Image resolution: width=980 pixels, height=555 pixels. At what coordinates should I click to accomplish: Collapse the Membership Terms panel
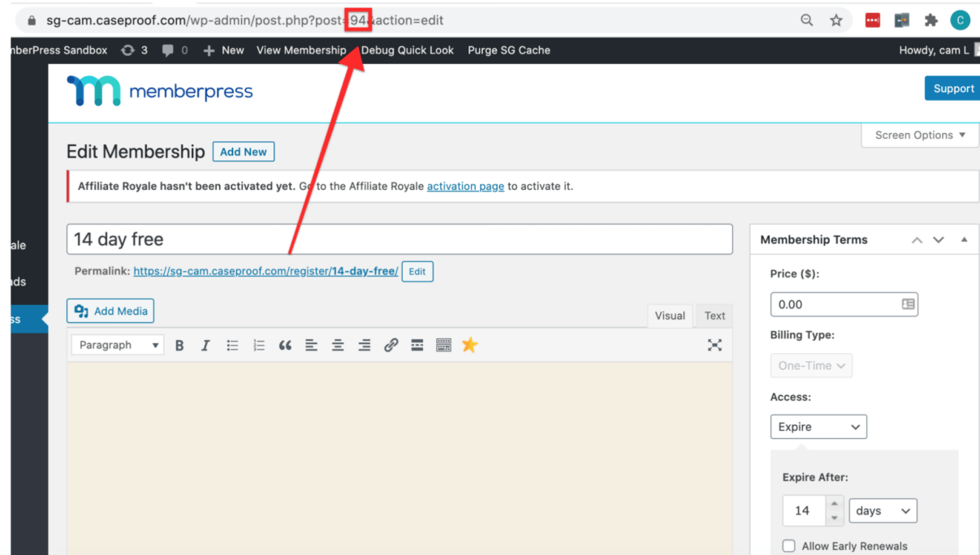tap(965, 240)
